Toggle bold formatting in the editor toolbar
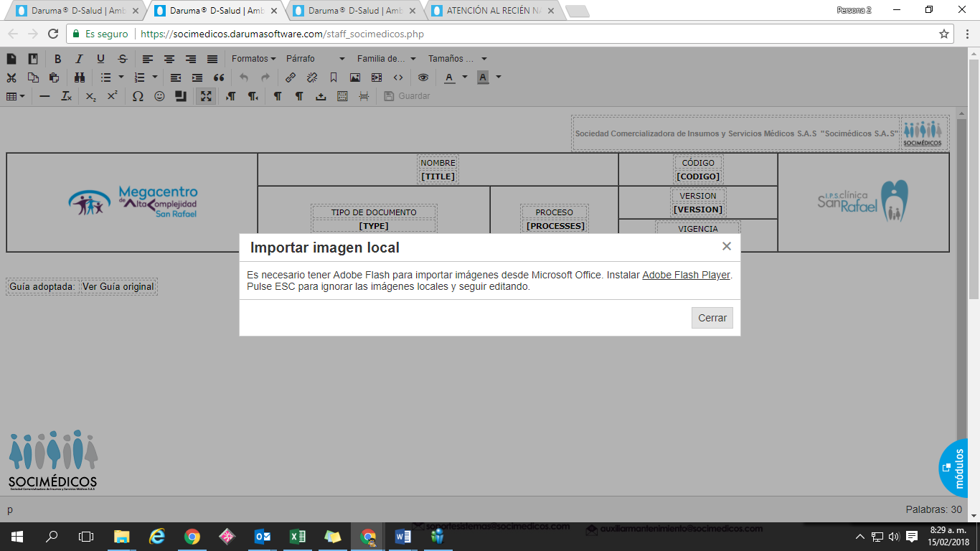The width and height of the screenshot is (980, 551). click(x=58, y=59)
